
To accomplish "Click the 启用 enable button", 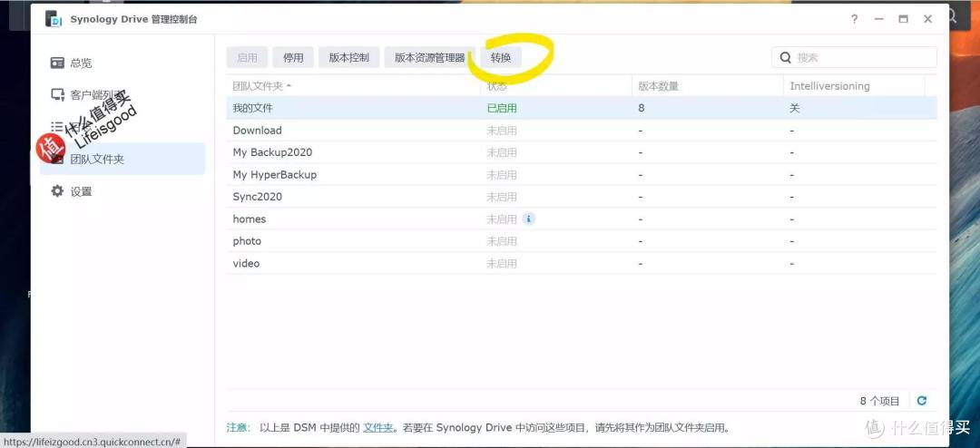I will (x=248, y=57).
